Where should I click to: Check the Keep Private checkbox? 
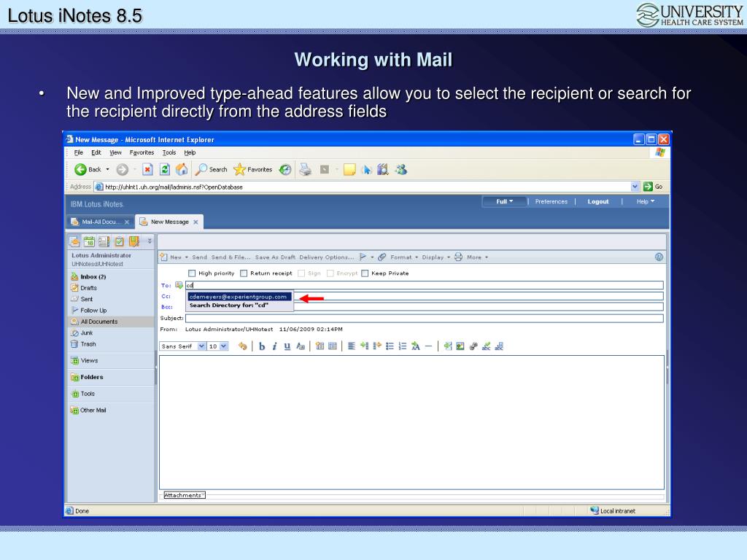[365, 273]
